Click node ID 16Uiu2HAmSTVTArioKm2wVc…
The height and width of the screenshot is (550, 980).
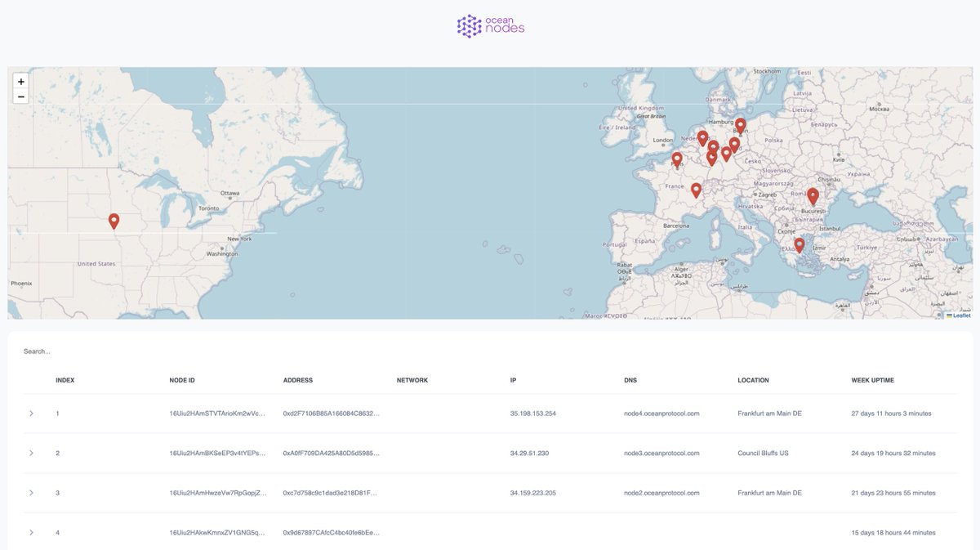pyautogui.click(x=217, y=414)
